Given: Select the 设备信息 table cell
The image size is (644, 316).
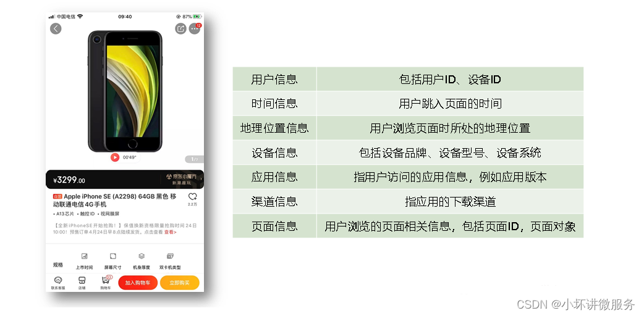Looking at the screenshot, I should point(274,152).
